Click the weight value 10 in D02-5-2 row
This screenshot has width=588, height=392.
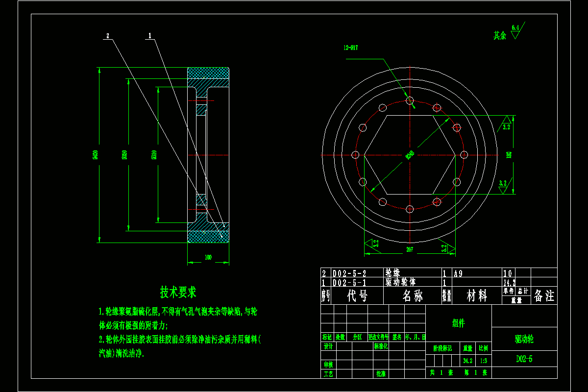click(508, 273)
